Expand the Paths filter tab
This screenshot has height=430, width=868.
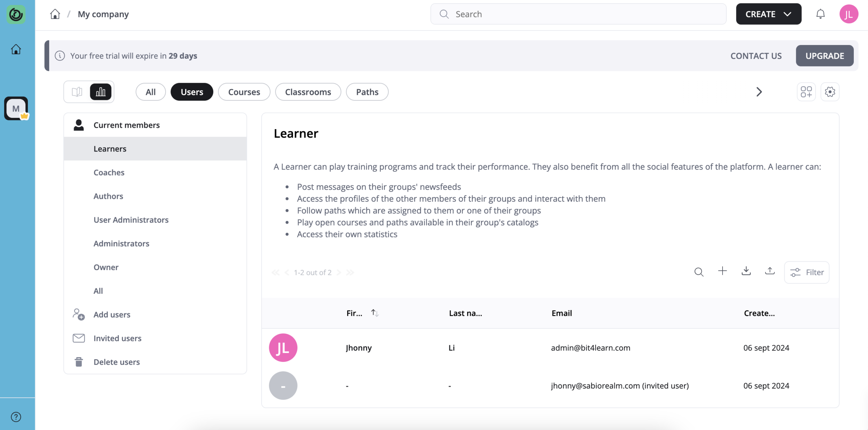click(x=367, y=91)
